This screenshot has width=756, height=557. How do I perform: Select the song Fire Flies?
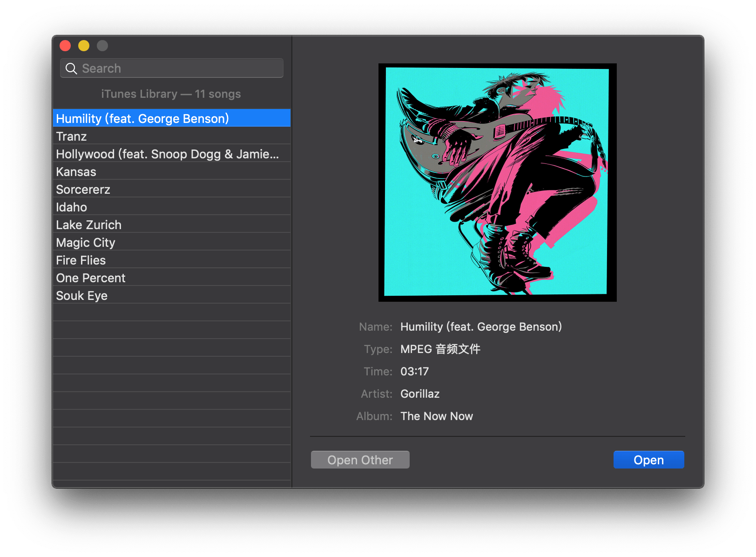[172, 260]
